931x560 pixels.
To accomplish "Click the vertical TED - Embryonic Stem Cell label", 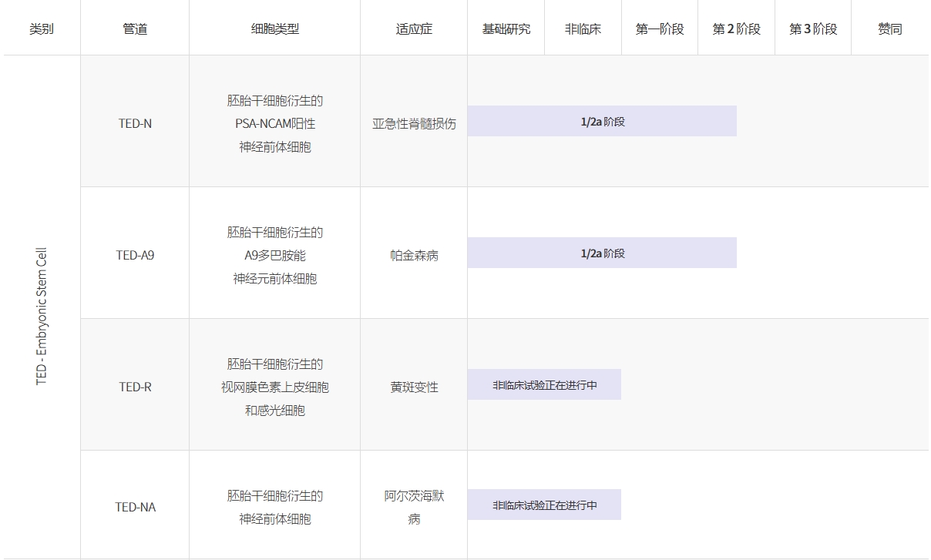I will point(42,316).
